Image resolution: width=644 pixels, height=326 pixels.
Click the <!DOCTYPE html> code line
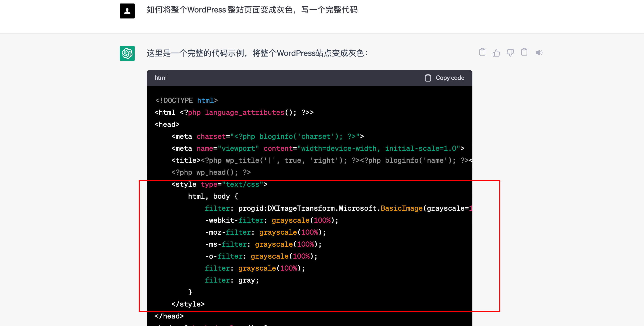[x=186, y=101]
